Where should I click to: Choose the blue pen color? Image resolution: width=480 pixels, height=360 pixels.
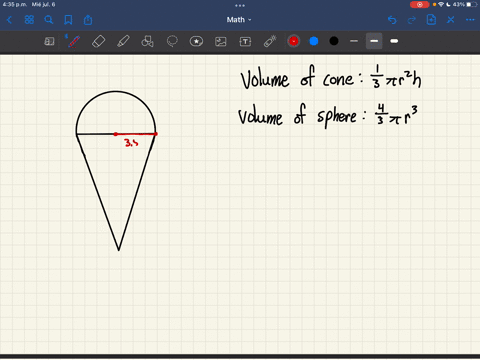point(314,41)
